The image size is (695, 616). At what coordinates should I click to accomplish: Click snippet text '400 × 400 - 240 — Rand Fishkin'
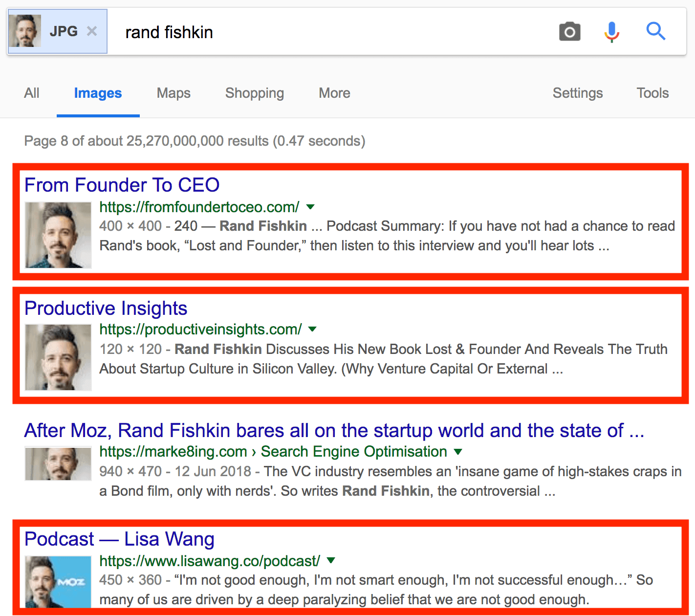tap(203, 226)
